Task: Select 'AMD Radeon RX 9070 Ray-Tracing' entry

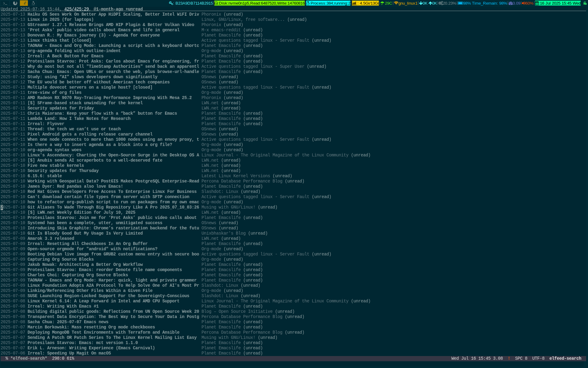Action: point(110,98)
